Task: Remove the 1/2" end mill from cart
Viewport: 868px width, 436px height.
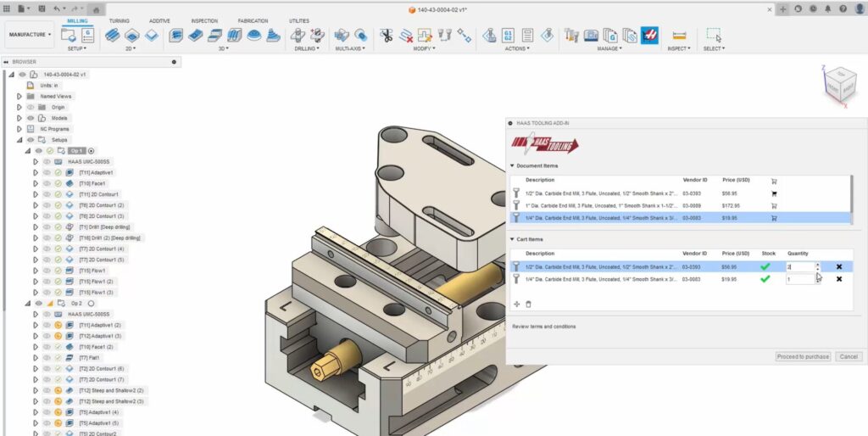Action: click(x=838, y=266)
